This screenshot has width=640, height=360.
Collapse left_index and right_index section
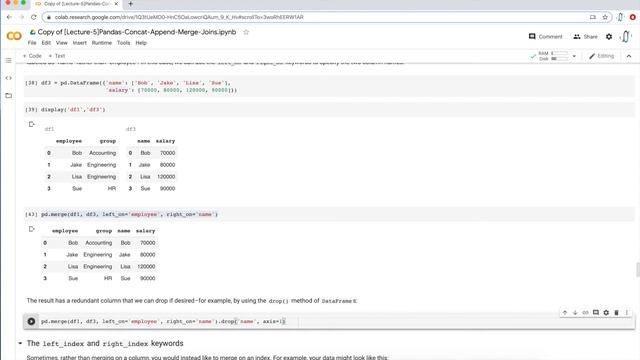20,344
